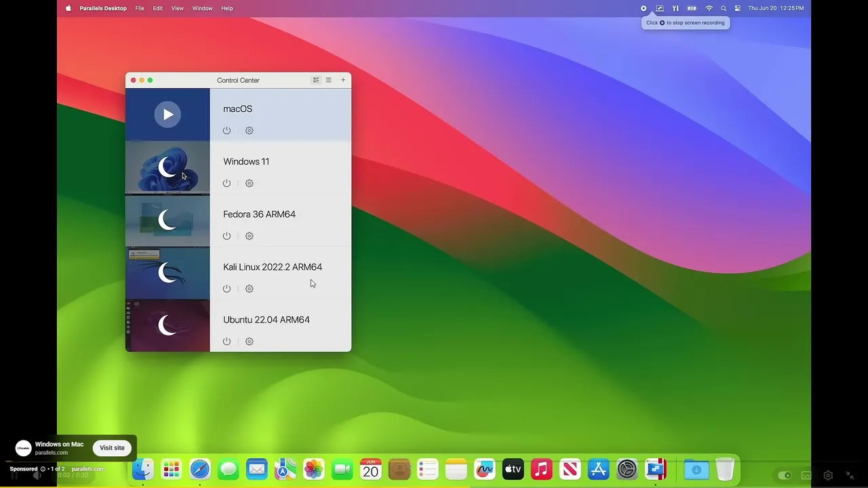The height and width of the screenshot is (488, 868).
Task: Open the parallels.com sponsored link
Action: tap(88, 469)
